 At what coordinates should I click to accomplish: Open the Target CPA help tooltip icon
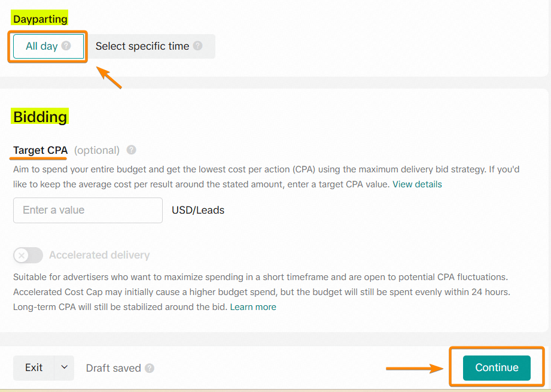(x=132, y=150)
